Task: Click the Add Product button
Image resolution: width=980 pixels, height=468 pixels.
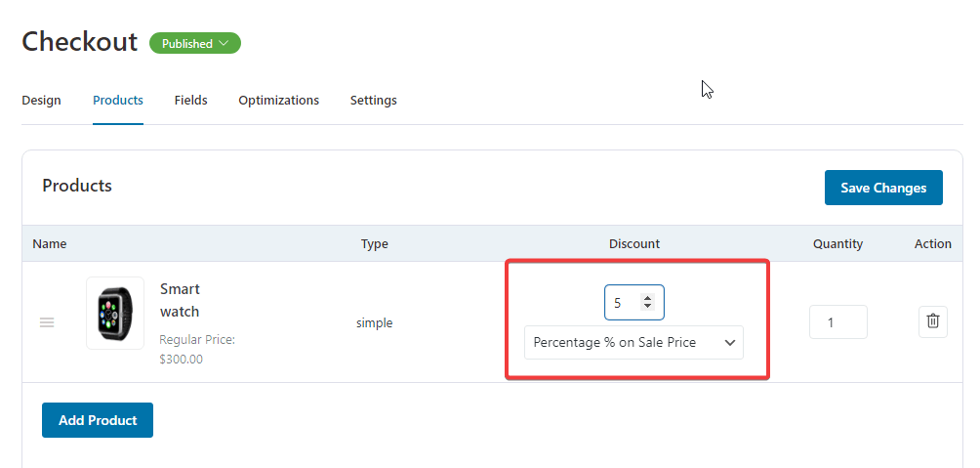Action: click(98, 420)
